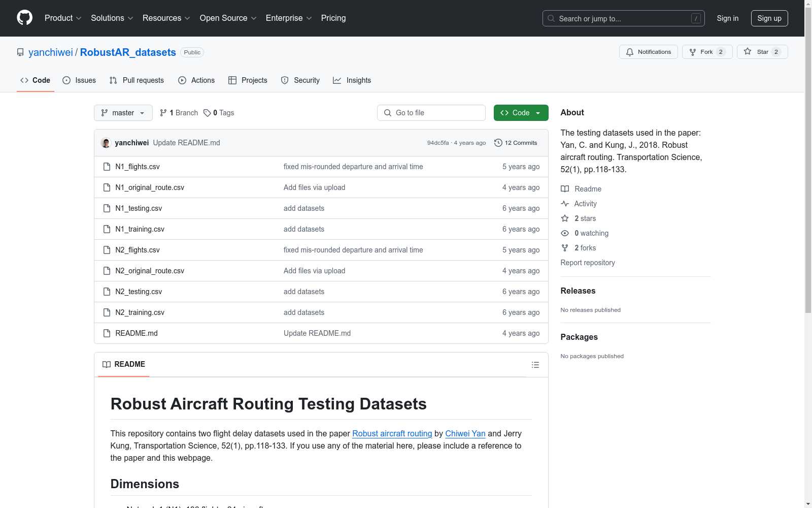
Task: Click the magnifier icon in search bar
Action: coord(551,18)
